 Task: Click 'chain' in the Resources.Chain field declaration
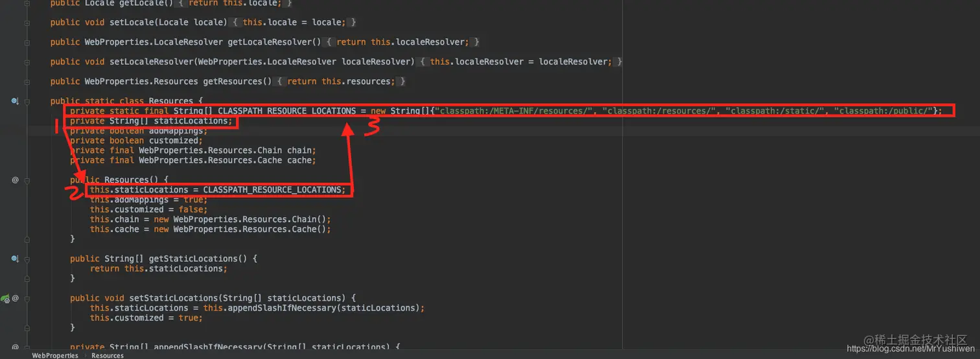[300, 150]
